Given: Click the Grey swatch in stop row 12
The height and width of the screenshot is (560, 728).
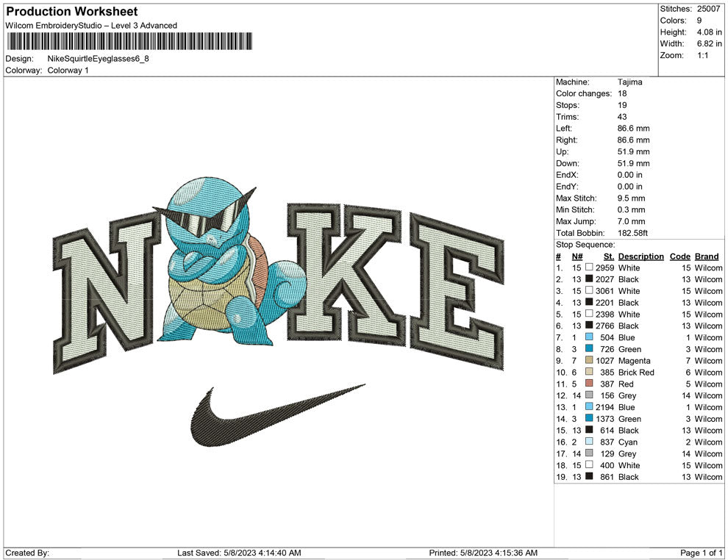Looking at the screenshot, I should [x=589, y=395].
